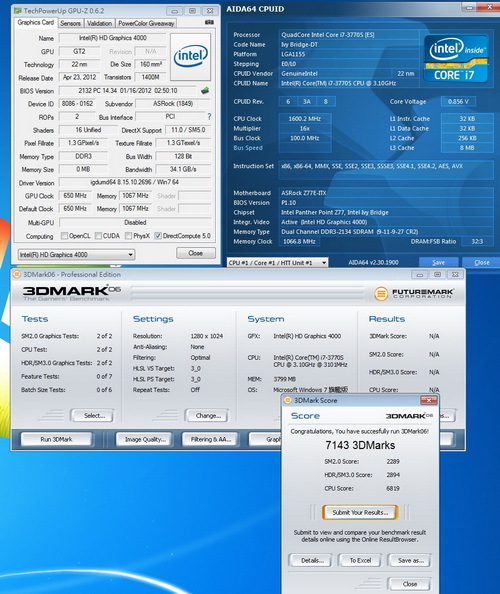The width and height of the screenshot is (500, 594).
Task: Click the GPU name field Intel(R) HD Graphics 4000
Action: [x=113, y=38]
